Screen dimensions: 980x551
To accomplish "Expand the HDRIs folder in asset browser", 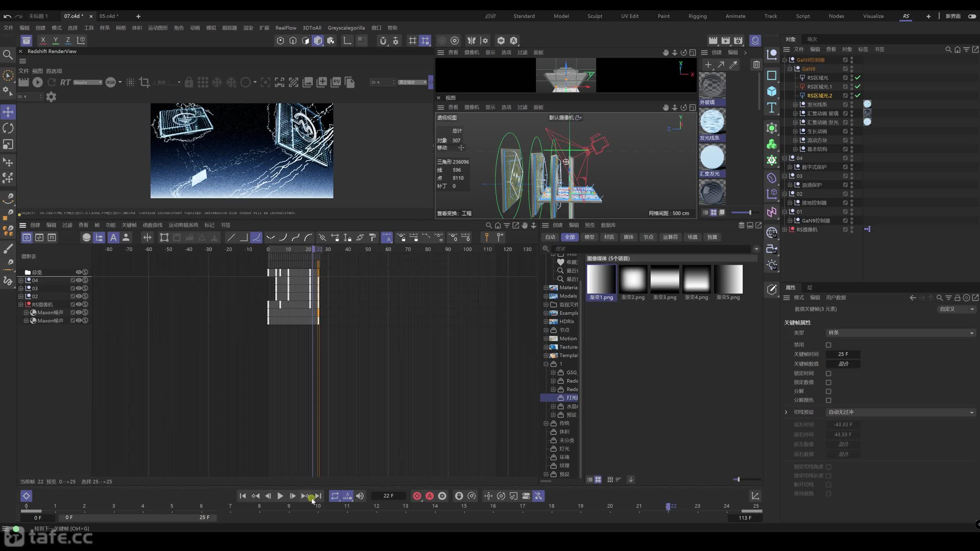I will click(546, 321).
